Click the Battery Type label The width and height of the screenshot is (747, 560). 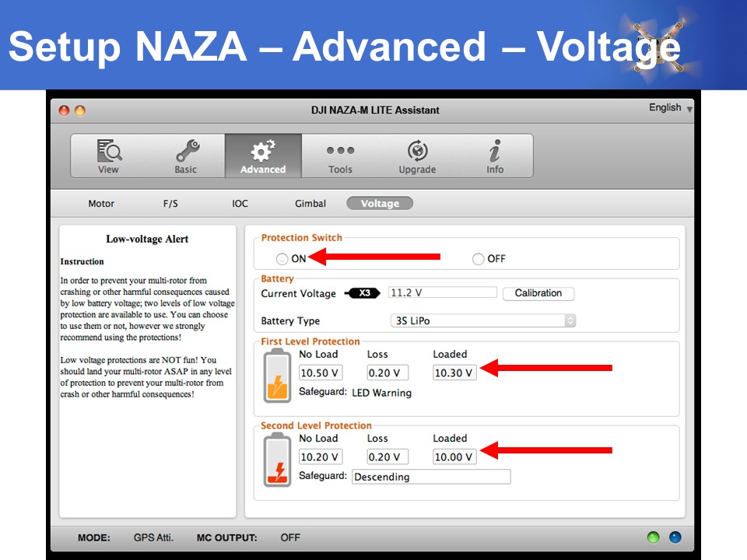(290, 321)
